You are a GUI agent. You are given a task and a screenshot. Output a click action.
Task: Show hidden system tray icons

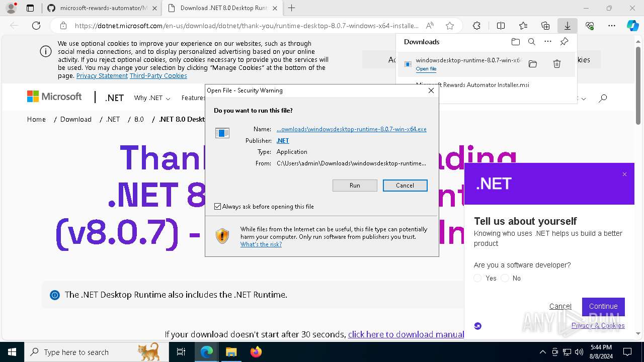point(542,352)
